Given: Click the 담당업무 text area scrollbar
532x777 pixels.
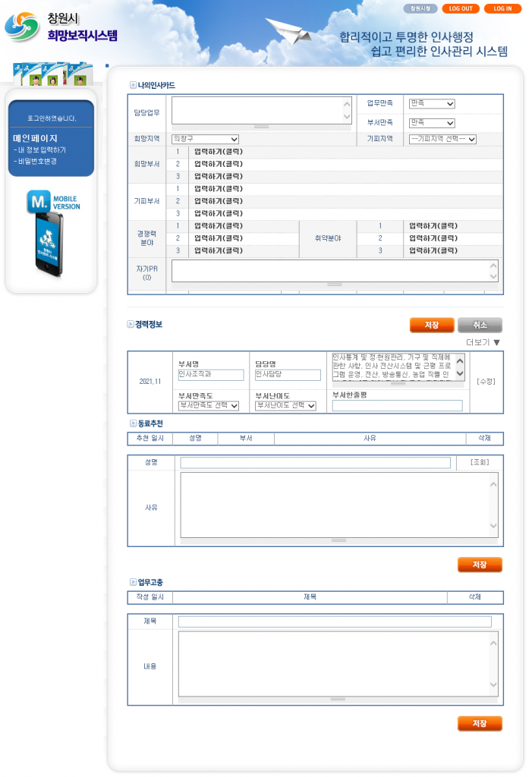Looking at the screenshot, I should (347, 110).
